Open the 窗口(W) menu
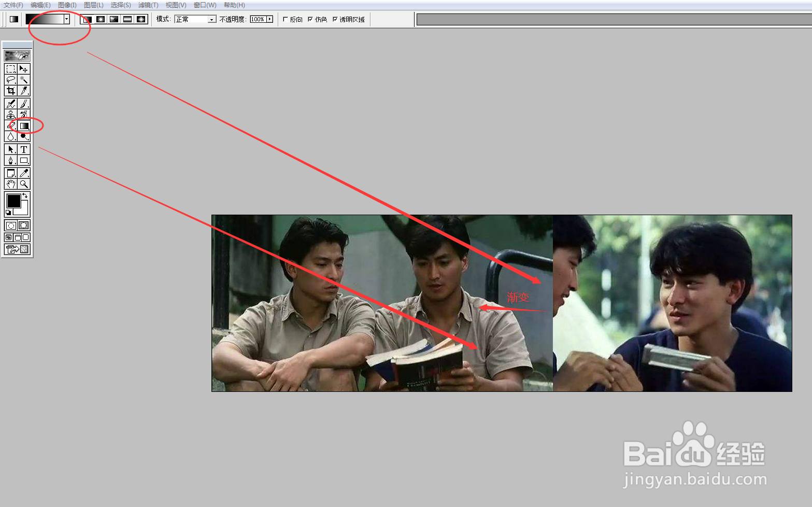This screenshot has height=507, width=812. [205, 5]
